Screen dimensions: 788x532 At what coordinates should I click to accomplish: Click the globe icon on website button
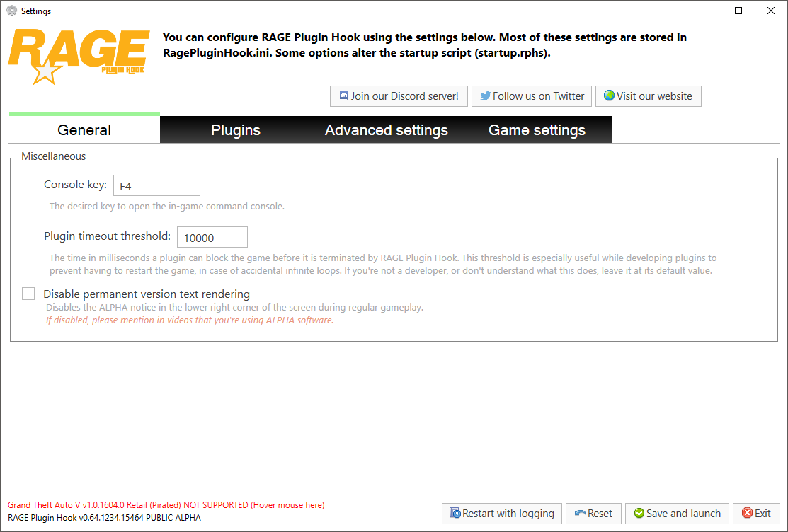(609, 96)
